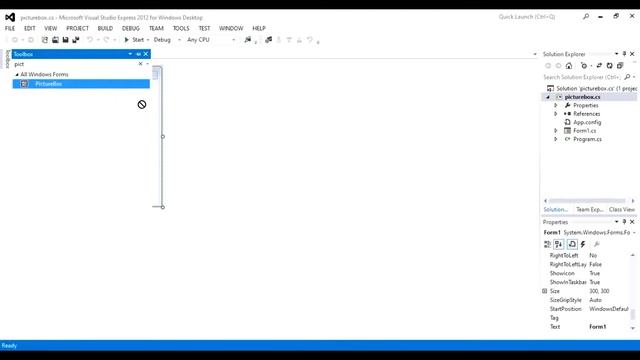Click the Open File toolbar icon
The height and width of the screenshot is (360, 640).
tap(55, 40)
